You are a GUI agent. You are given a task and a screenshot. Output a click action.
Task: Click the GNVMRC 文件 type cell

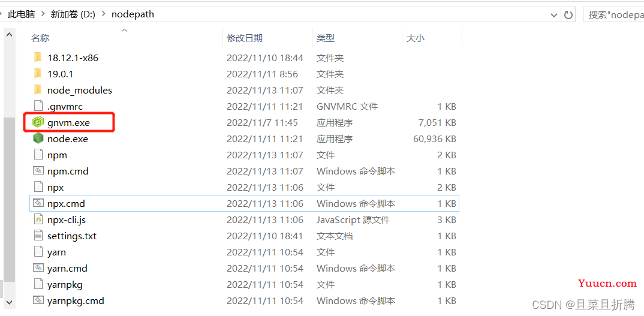pyautogui.click(x=347, y=106)
